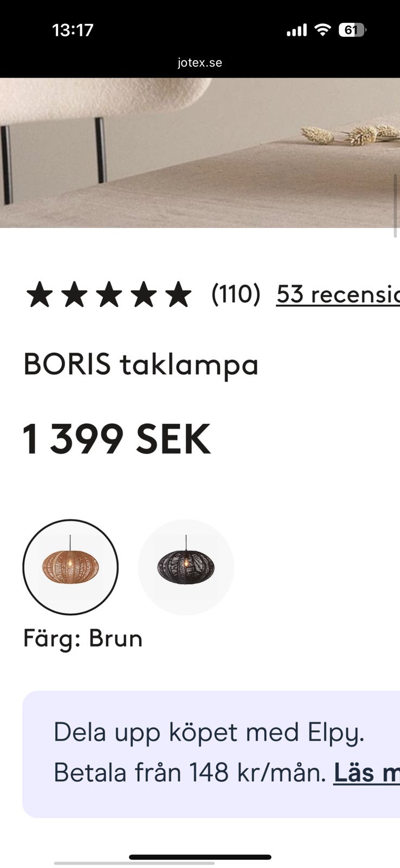Tap the 13:17 clock in status bar
This screenshot has width=400, height=868.
pos(73,30)
